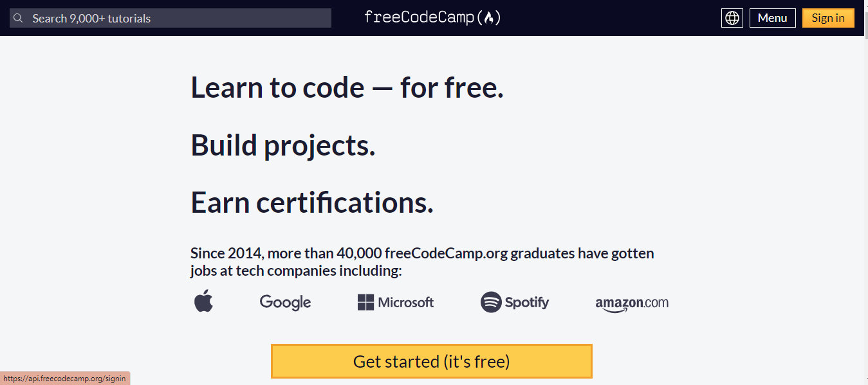This screenshot has height=385, width=868.
Task: Select the amazon.com logo
Action: pyautogui.click(x=631, y=302)
